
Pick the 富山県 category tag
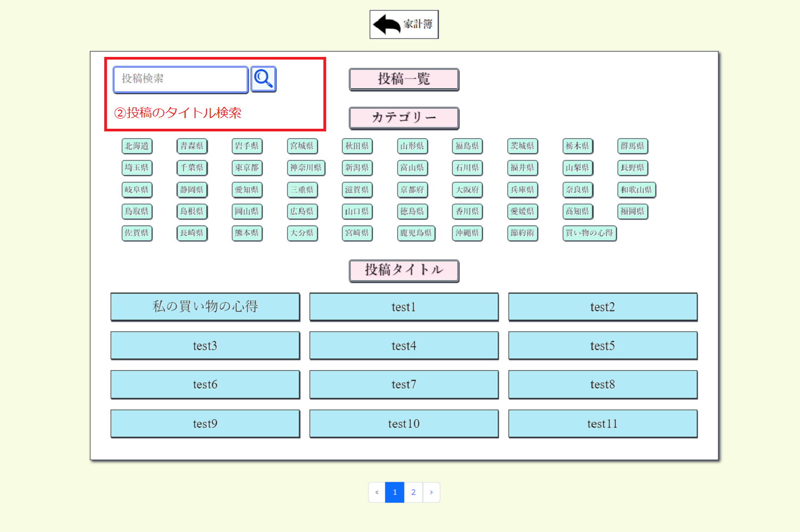413,168
